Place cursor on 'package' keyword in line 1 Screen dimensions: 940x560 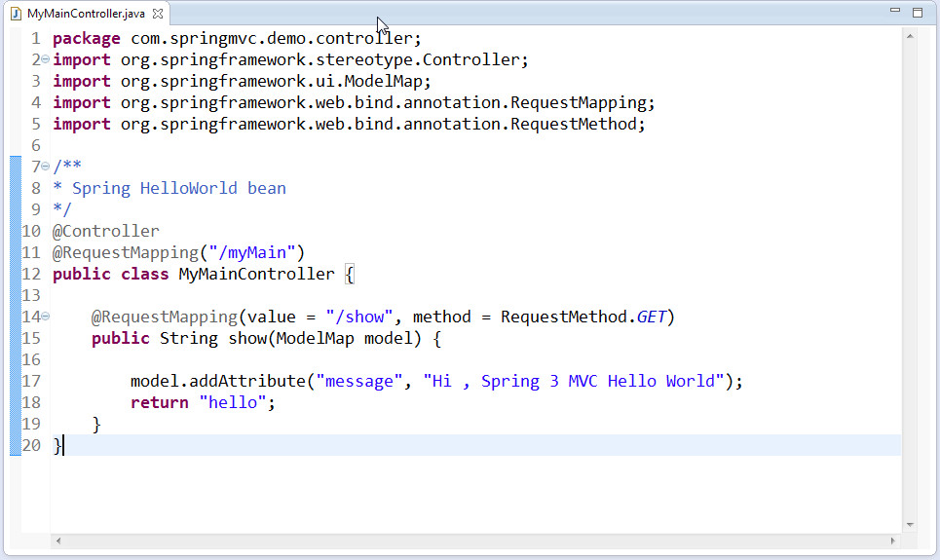87,39
